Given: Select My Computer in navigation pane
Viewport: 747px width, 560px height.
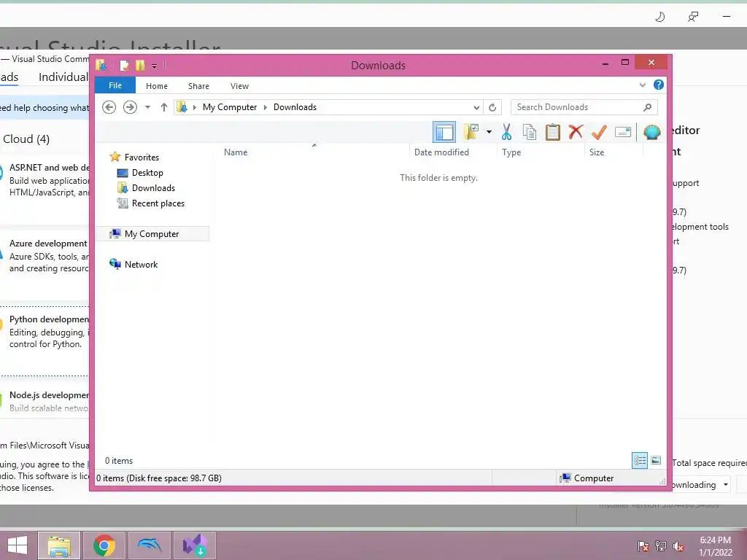Looking at the screenshot, I should point(152,234).
